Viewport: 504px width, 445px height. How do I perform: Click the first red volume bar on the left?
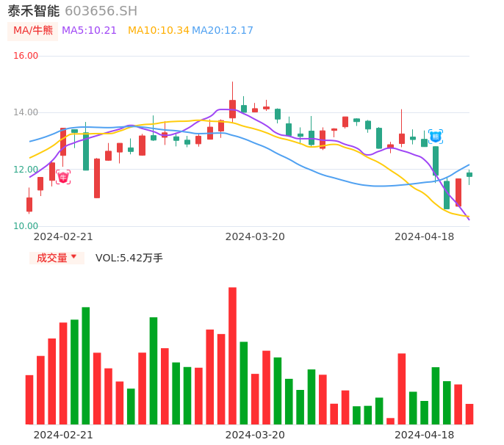[29, 399]
